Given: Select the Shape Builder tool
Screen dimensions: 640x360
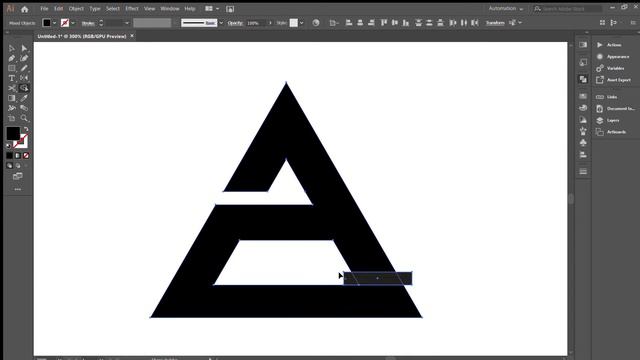Looking at the screenshot, I should point(24,88).
